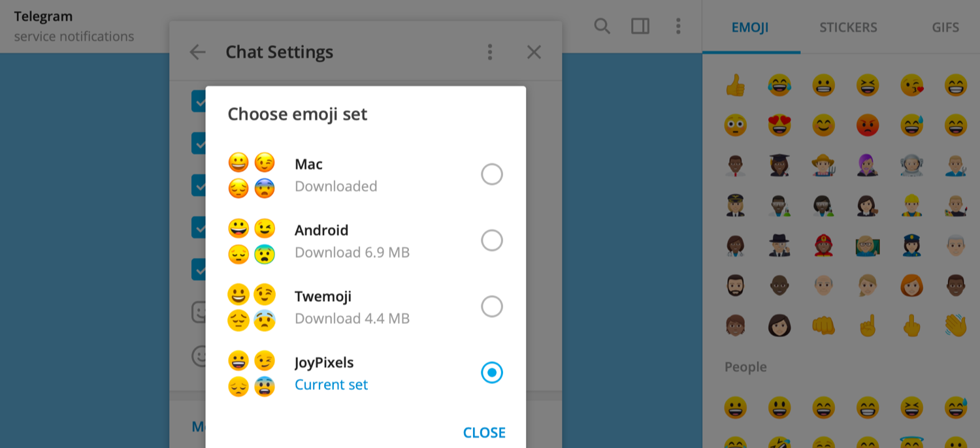Click the Twemoji set preview emojis
The height and width of the screenshot is (448, 980).
(x=252, y=307)
